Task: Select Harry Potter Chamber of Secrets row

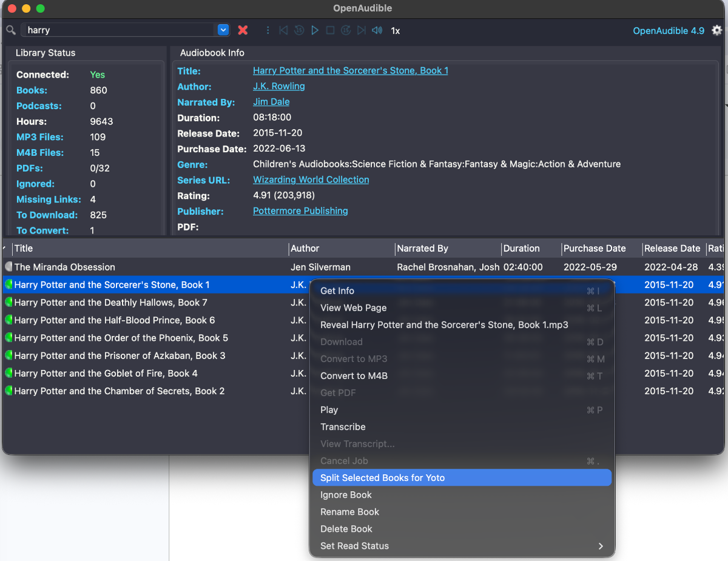Action: 157,391
